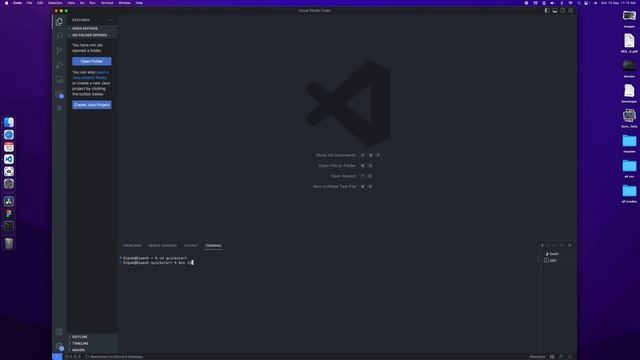Screen dimensions: 640x360
Task: Follow the open a Java project folder link
Action: point(91,75)
